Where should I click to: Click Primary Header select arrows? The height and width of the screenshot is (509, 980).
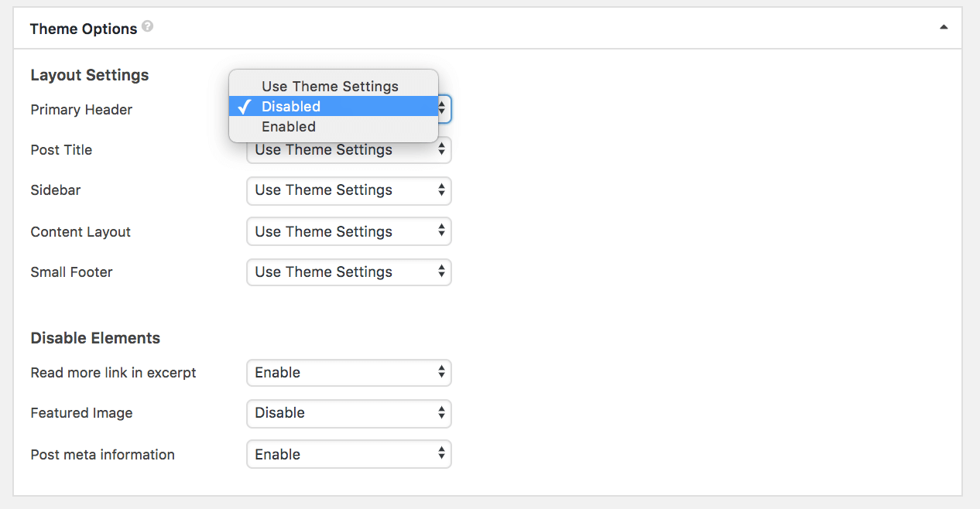click(x=443, y=109)
